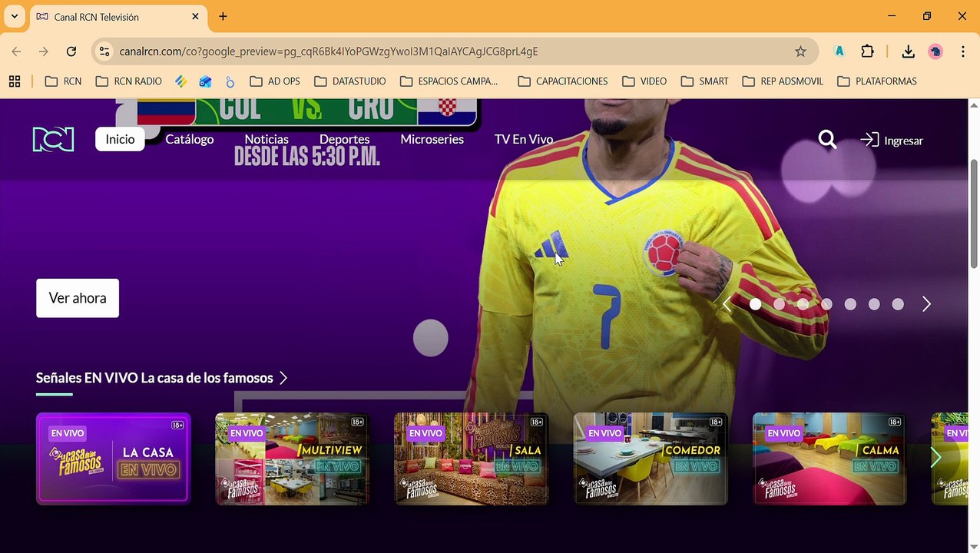Show more live signal cards with the green chevron

(x=935, y=458)
